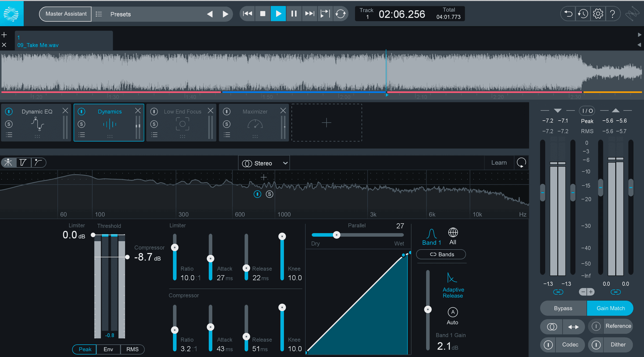Remove the Dynamic EQ module

click(65, 111)
